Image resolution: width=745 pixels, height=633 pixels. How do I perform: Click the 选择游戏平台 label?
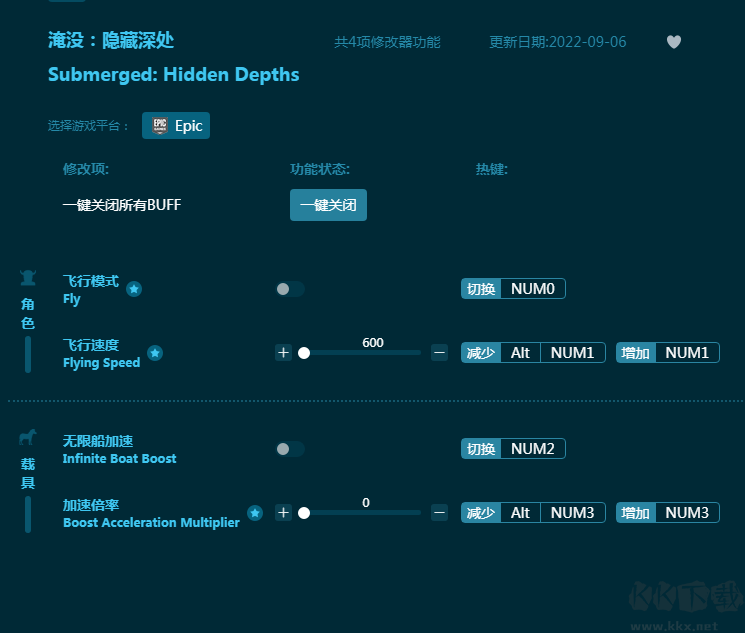[88, 125]
